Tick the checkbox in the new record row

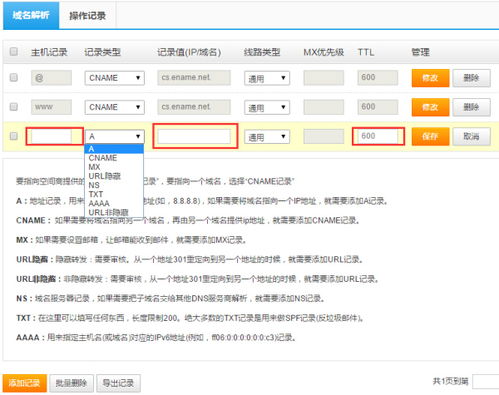[x=14, y=136]
